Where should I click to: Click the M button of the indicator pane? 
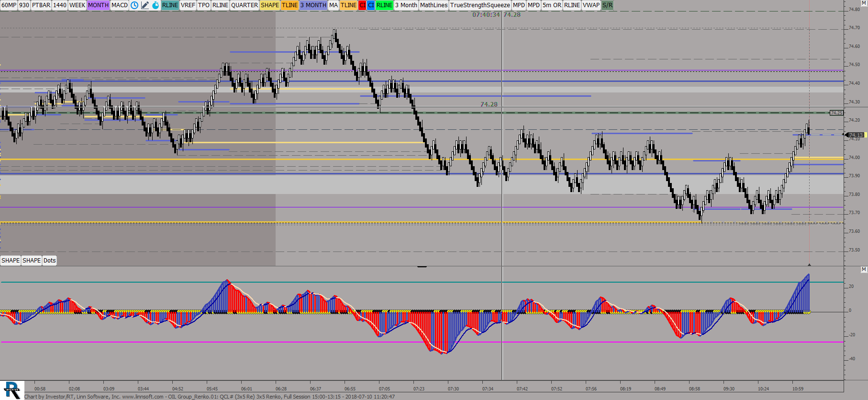click(864, 270)
